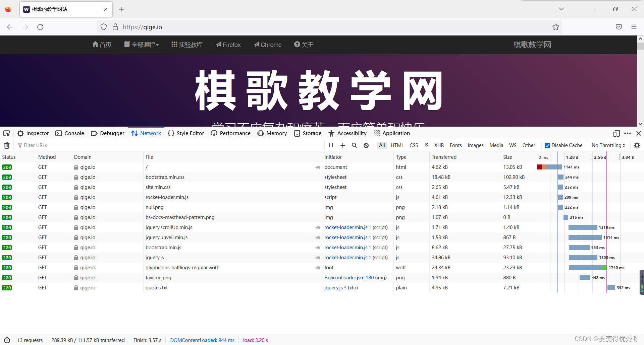Expand the 全部课程 dropdown menu
This screenshot has width=644, height=345.
(142, 45)
